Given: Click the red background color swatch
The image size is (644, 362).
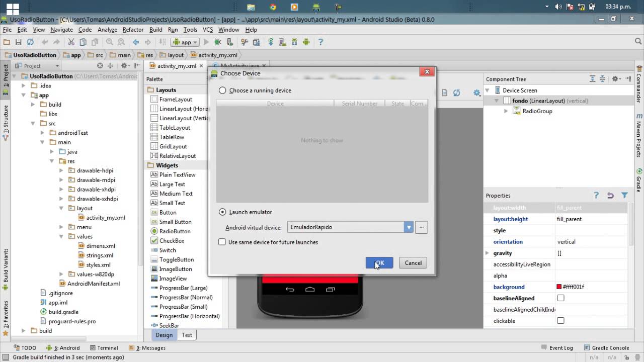Looking at the screenshot, I should coord(559,287).
